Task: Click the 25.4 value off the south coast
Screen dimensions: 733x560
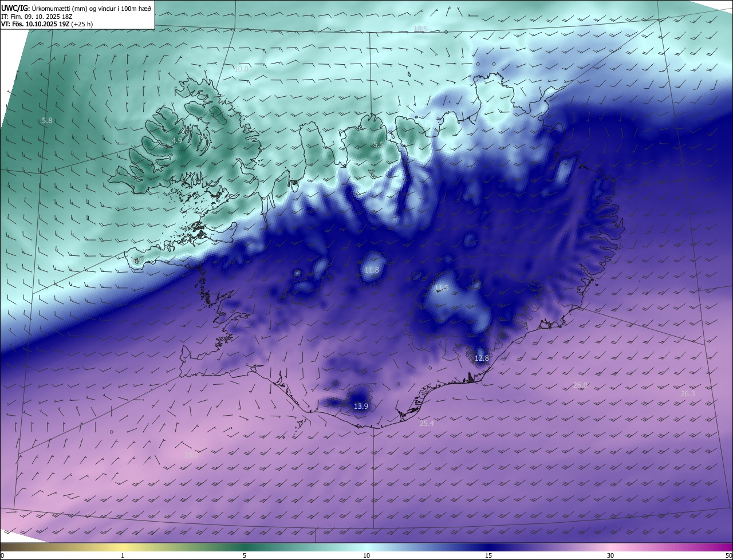Action: tap(427, 424)
